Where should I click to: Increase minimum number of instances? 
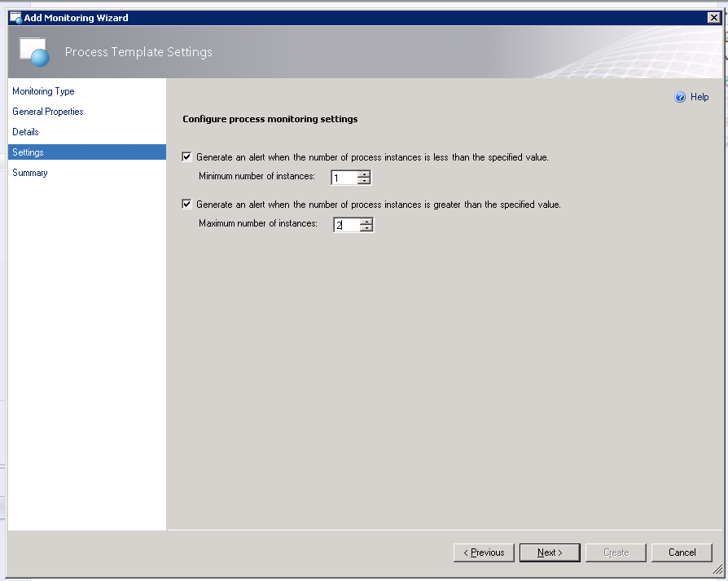(x=364, y=174)
